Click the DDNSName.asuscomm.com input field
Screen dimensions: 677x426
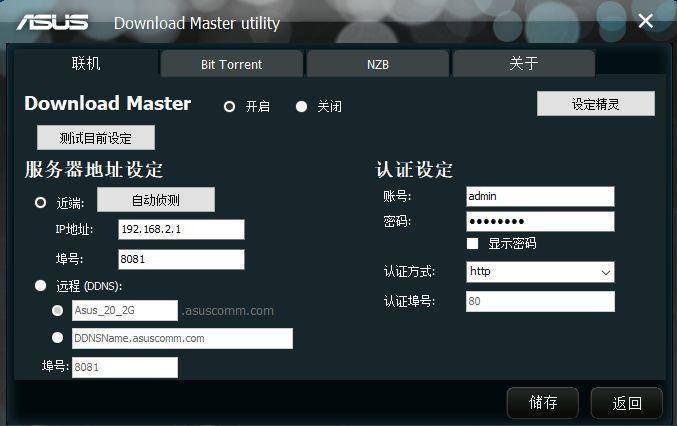(x=182, y=338)
